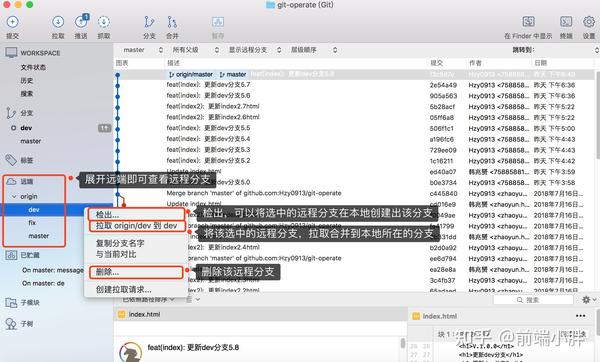Select remote fix branch under origin
This screenshot has width=600, height=362.
click(x=32, y=222)
